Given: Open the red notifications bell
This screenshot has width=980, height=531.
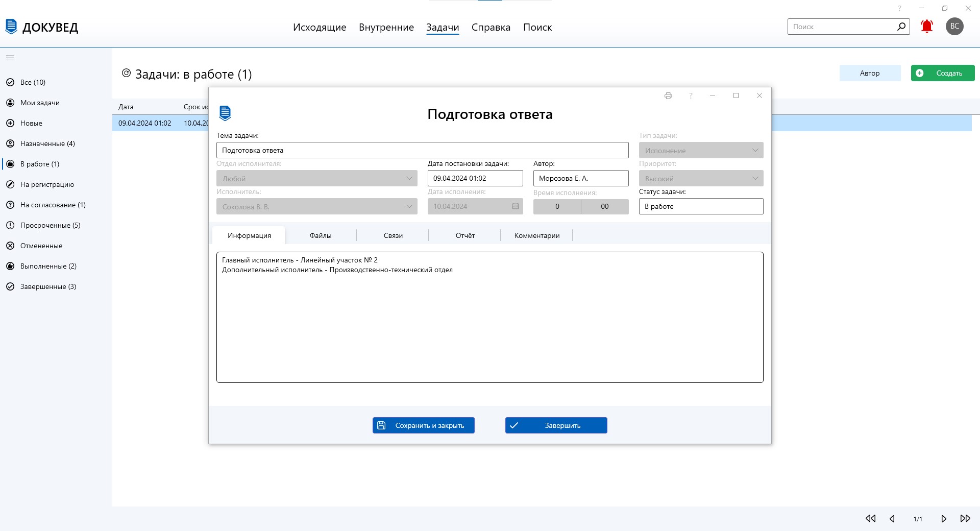Looking at the screenshot, I should click(927, 27).
